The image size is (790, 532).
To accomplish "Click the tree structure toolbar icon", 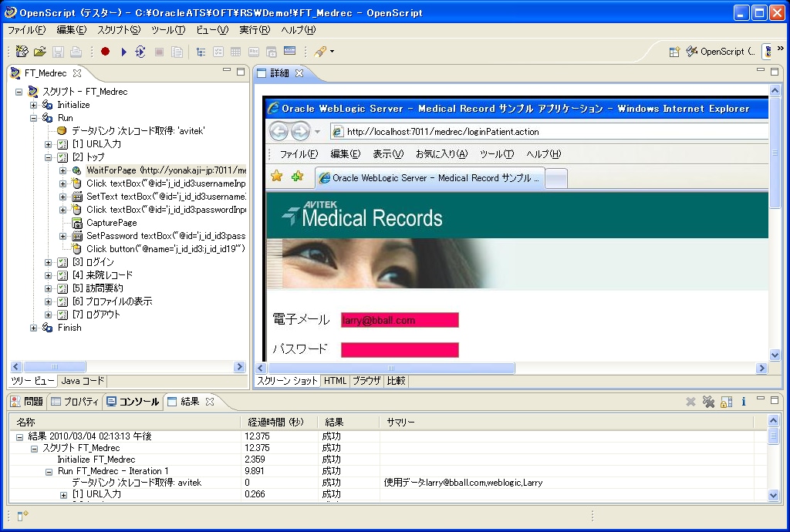I will 201,52.
